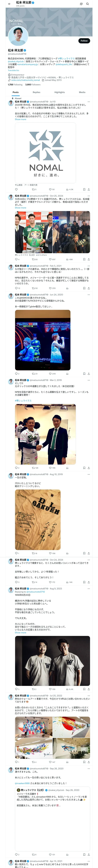Reply to the Oct 25, 2024 draft post
Image resolution: width=98 pixels, height=868 pixels.
pyautogui.click(x=17, y=259)
